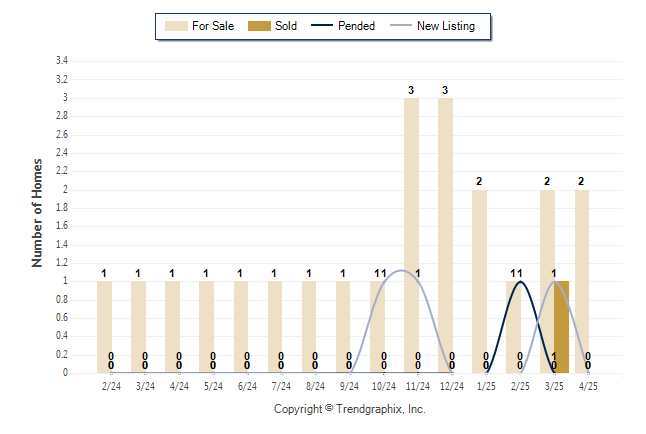The image size is (646, 434).
Task: Select the New Listing legend label
Action: pos(446,26)
